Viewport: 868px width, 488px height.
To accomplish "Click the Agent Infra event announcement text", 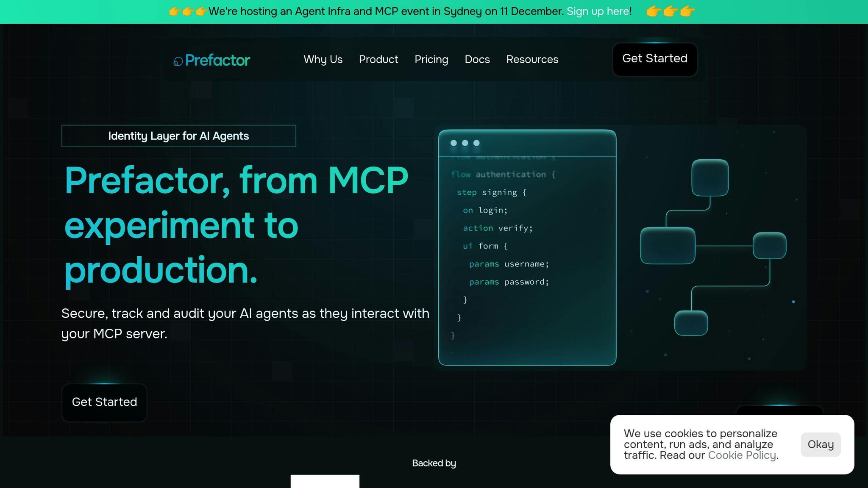I will pos(386,11).
